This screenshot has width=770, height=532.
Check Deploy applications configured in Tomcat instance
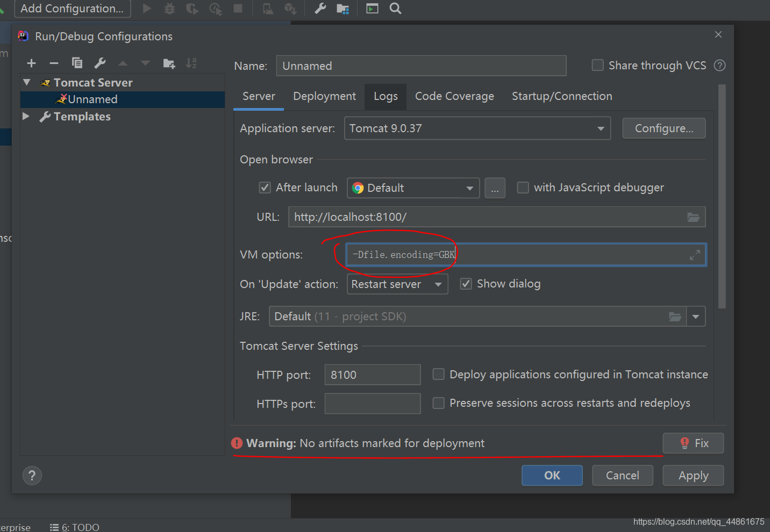(439, 374)
